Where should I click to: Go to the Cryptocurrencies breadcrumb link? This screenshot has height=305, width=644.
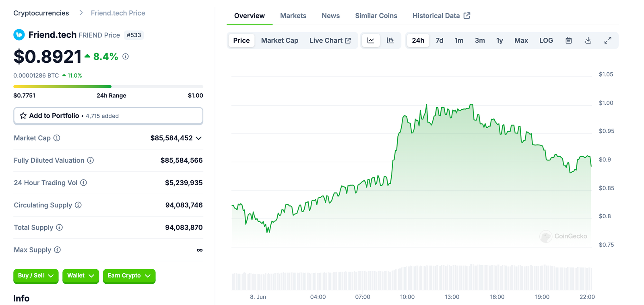tap(41, 13)
